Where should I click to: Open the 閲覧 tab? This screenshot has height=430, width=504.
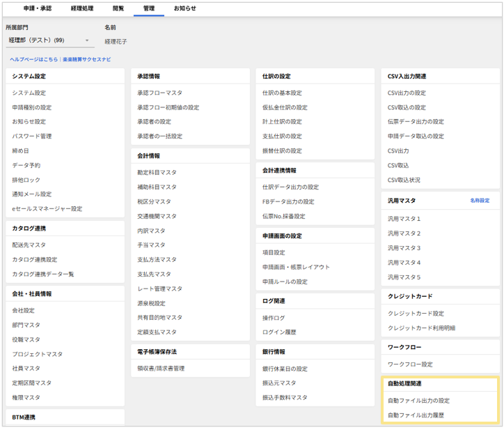pyautogui.click(x=118, y=8)
